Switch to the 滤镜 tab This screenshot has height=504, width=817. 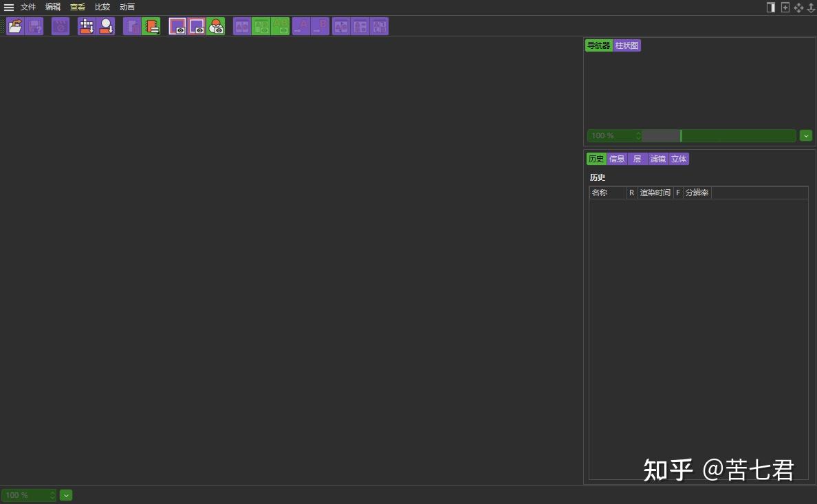657,159
